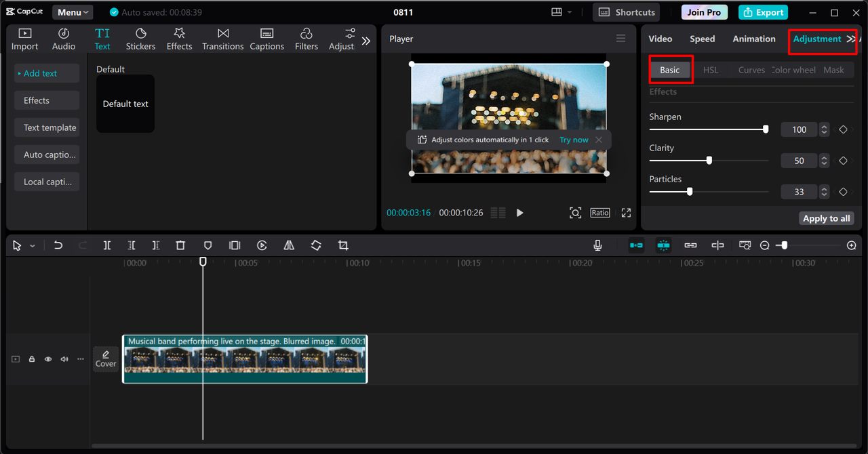This screenshot has height=454, width=868.
Task: Open the layout selector dropdown in the title bar
Action: [561, 12]
